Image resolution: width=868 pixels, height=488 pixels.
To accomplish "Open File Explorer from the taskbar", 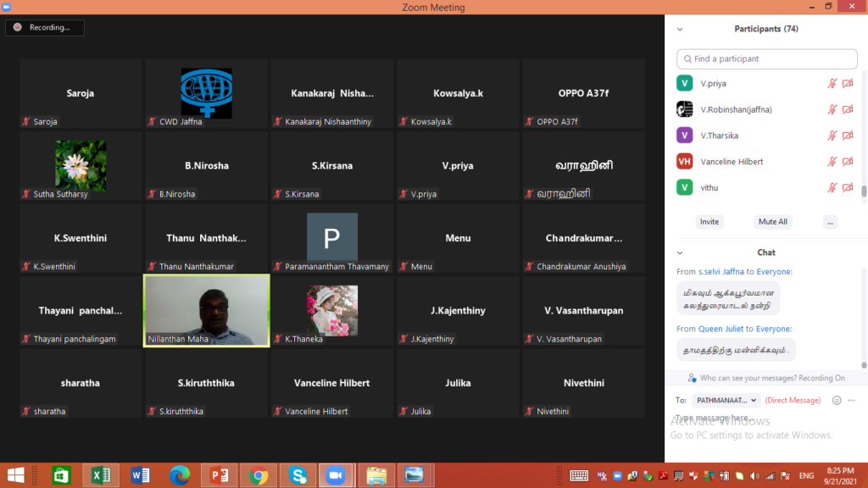I will pos(376,475).
